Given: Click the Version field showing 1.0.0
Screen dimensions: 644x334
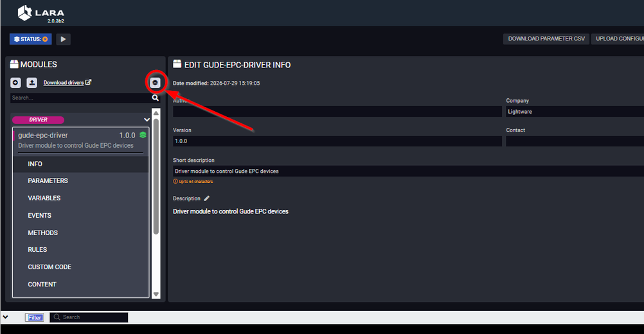Looking at the screenshot, I should click(337, 141).
